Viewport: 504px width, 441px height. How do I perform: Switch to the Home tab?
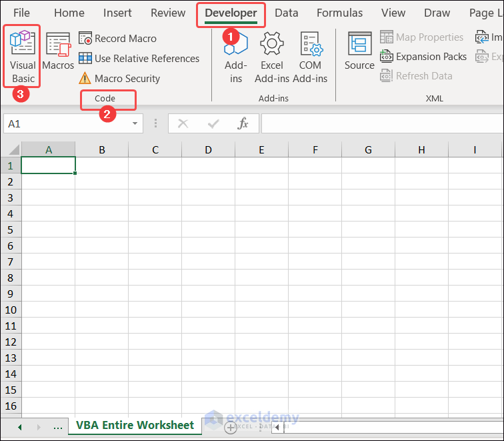[69, 13]
